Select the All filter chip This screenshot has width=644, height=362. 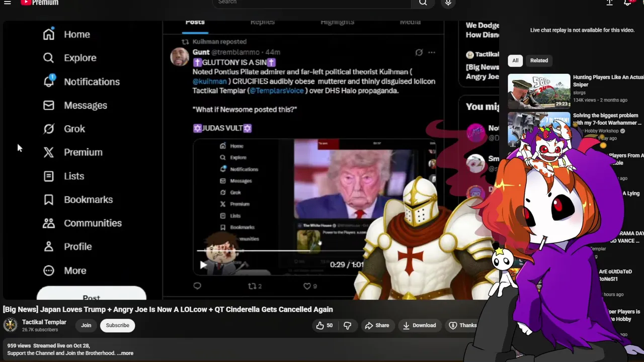[x=515, y=60]
